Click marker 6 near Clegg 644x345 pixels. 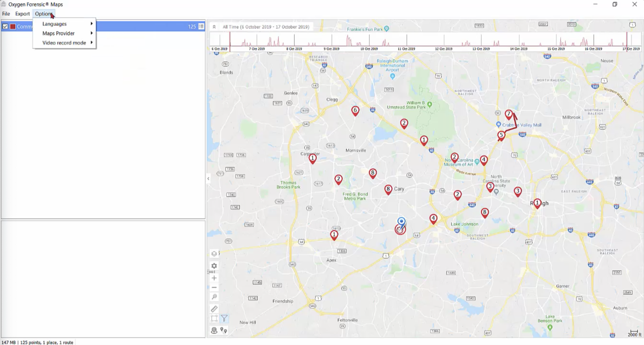click(x=355, y=111)
